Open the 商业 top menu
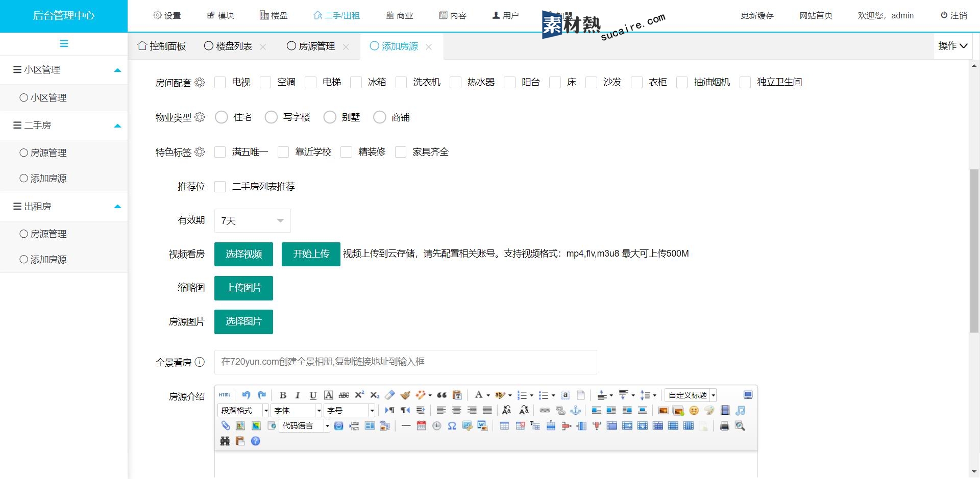This screenshot has width=980, height=479. [400, 16]
